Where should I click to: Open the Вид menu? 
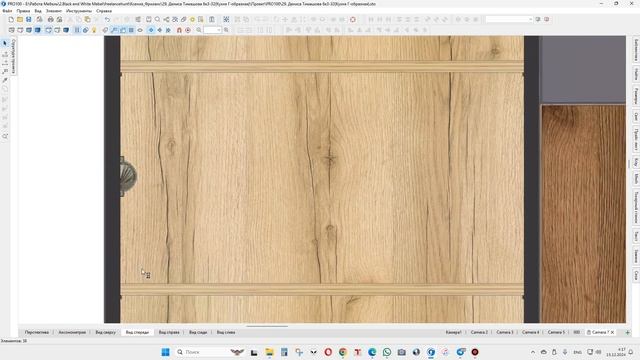coord(38,11)
